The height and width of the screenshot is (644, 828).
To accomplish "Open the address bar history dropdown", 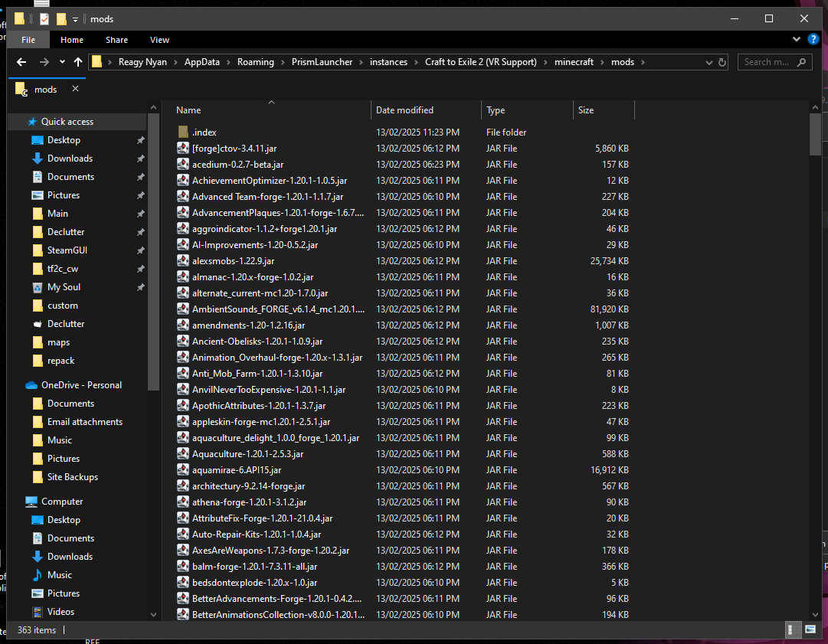I will click(x=709, y=62).
